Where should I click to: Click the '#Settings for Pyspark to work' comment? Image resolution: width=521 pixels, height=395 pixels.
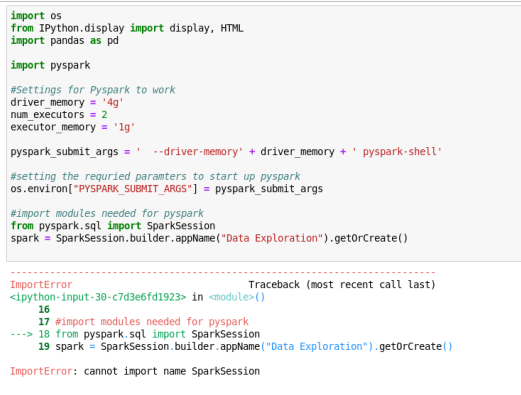(x=93, y=90)
